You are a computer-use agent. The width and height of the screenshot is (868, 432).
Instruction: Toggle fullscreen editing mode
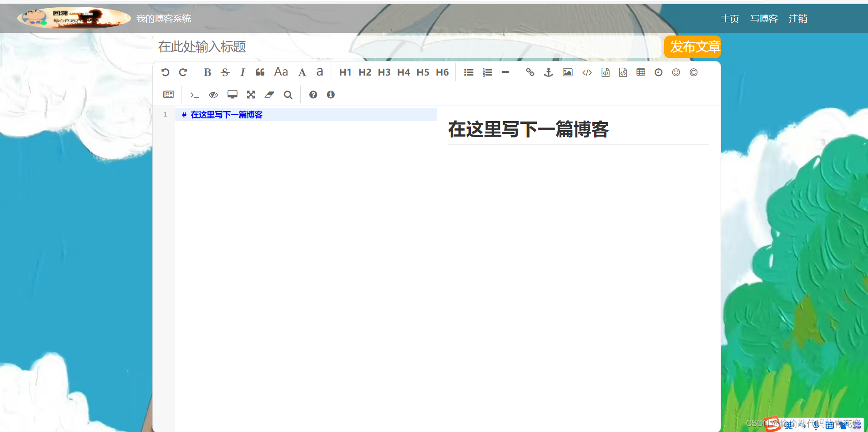(251, 95)
